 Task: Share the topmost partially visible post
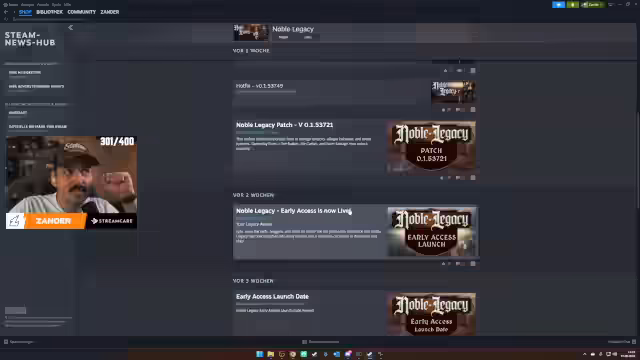473,71
